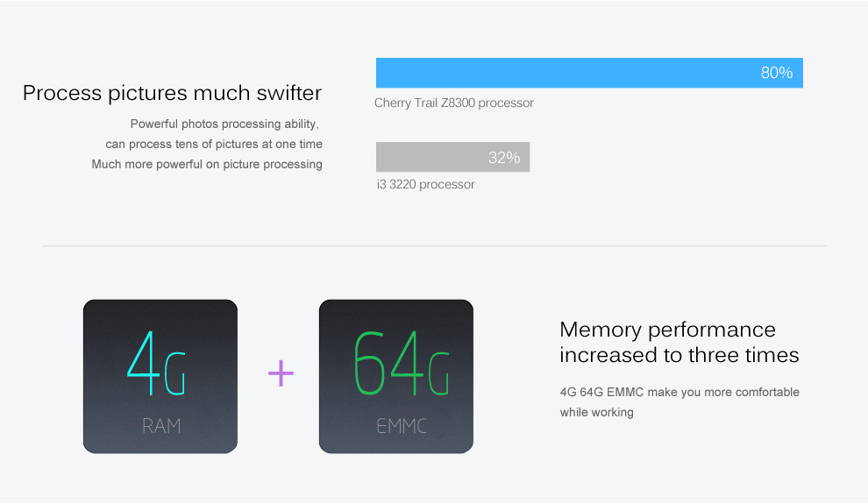Click the blue 80% progress bar
Viewport: 868px width, 504px height.
point(589,73)
